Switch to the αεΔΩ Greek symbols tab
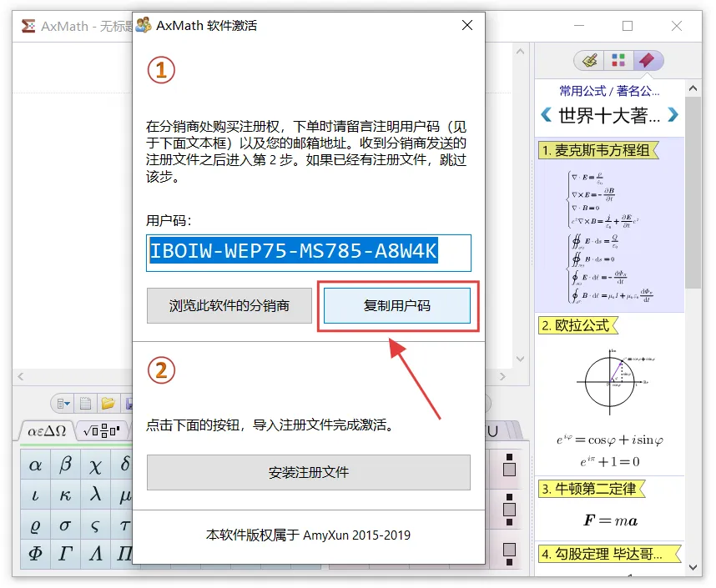Screen dimensions: 716x588 click(47, 430)
